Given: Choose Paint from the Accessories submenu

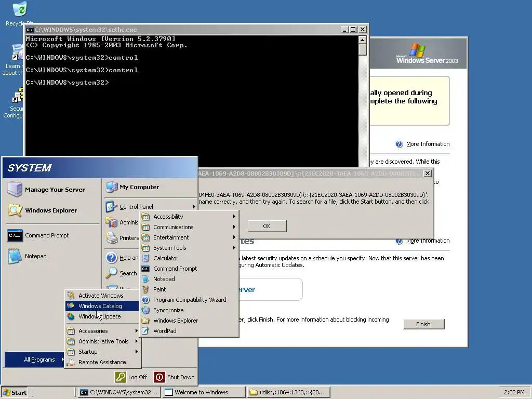Looking at the screenshot, I should [x=189, y=289].
